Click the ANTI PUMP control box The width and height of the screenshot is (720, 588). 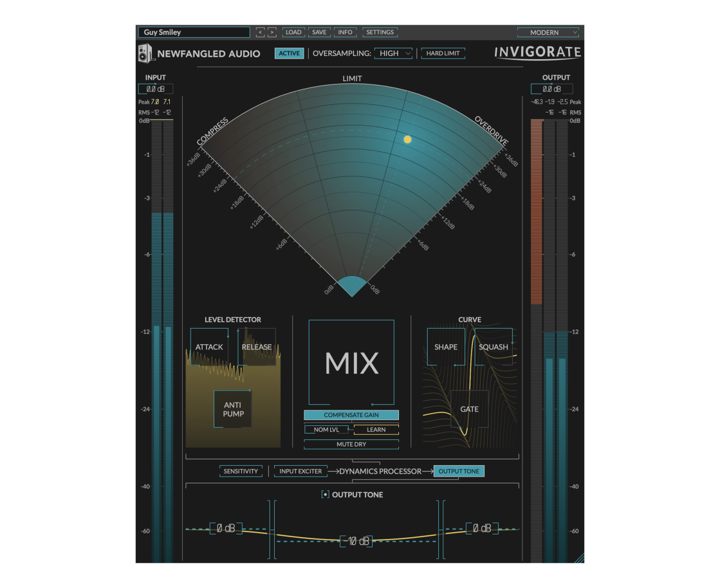click(233, 409)
